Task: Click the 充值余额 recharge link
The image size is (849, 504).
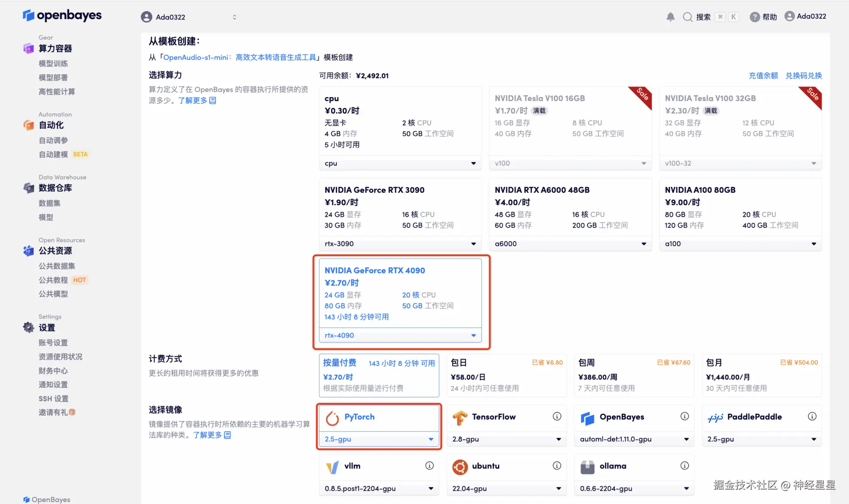Action: (x=763, y=75)
